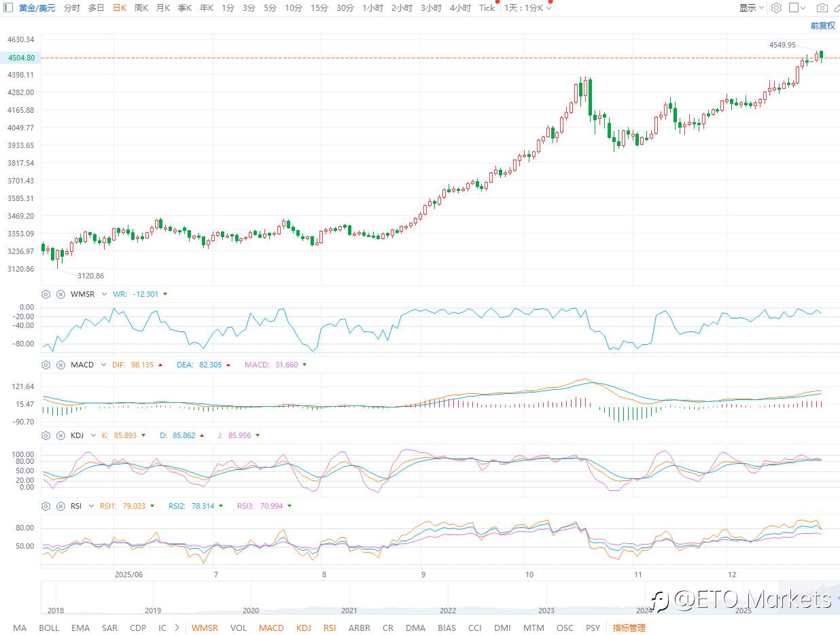Click the chart layout square icon
The height and width of the screenshot is (635, 840).
pyautogui.click(x=793, y=7)
